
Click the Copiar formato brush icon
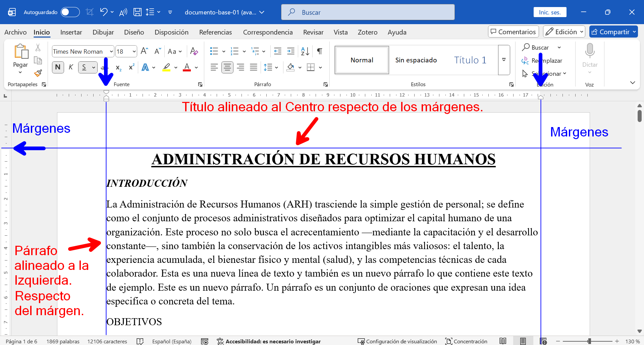38,73
